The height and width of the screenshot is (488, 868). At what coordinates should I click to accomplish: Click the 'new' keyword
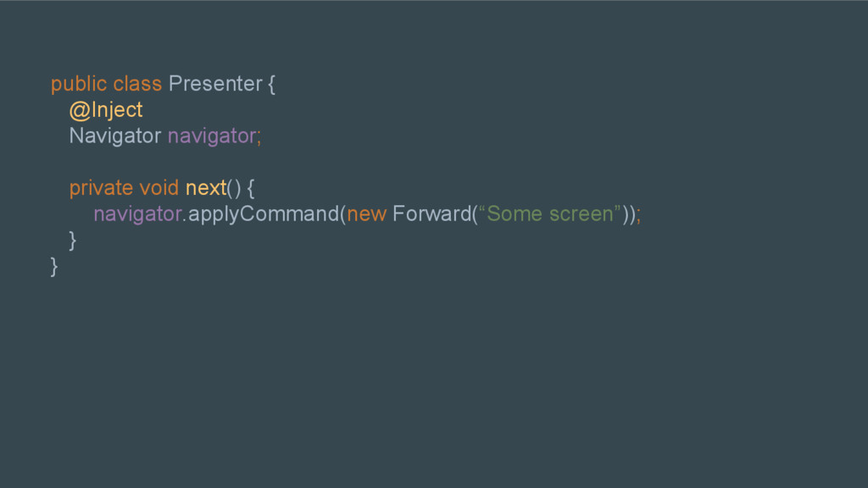coord(366,214)
